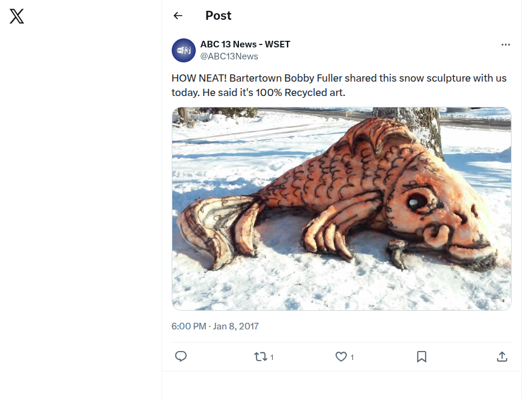The height and width of the screenshot is (399, 532).
Task: Click the 6:00 PM timestamp
Action: click(x=189, y=326)
